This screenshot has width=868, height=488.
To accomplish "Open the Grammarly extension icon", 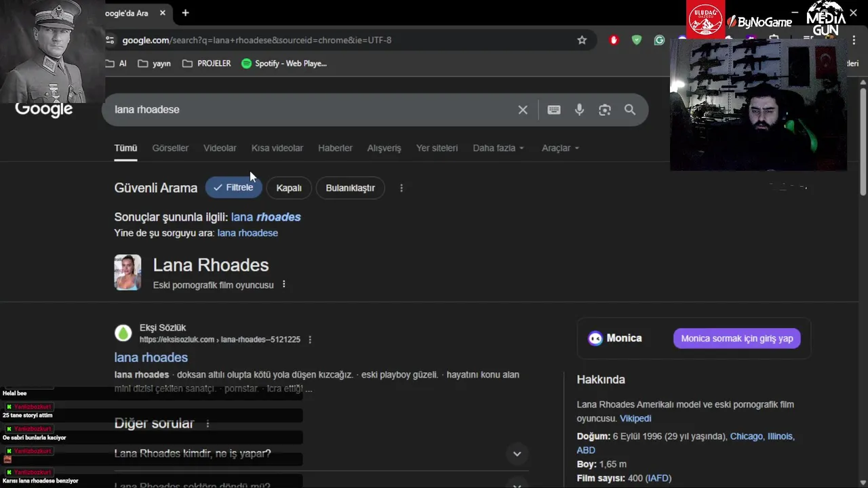I will coord(659,40).
